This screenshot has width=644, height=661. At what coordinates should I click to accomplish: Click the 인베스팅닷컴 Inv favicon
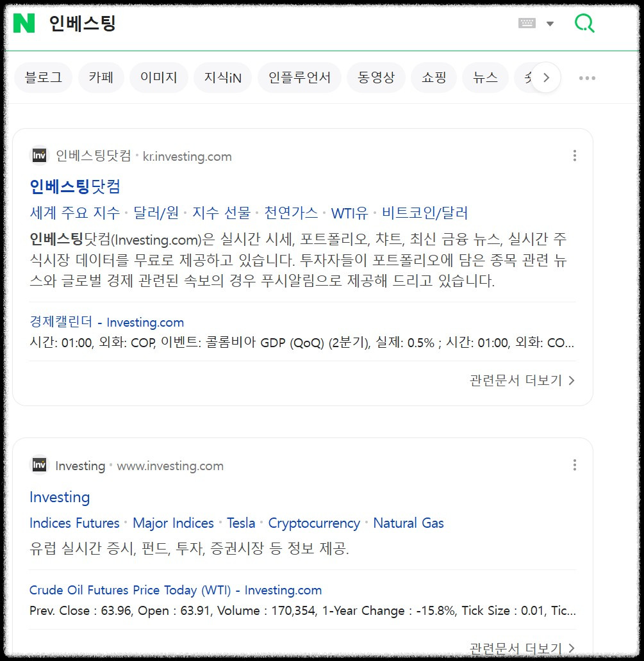39,156
